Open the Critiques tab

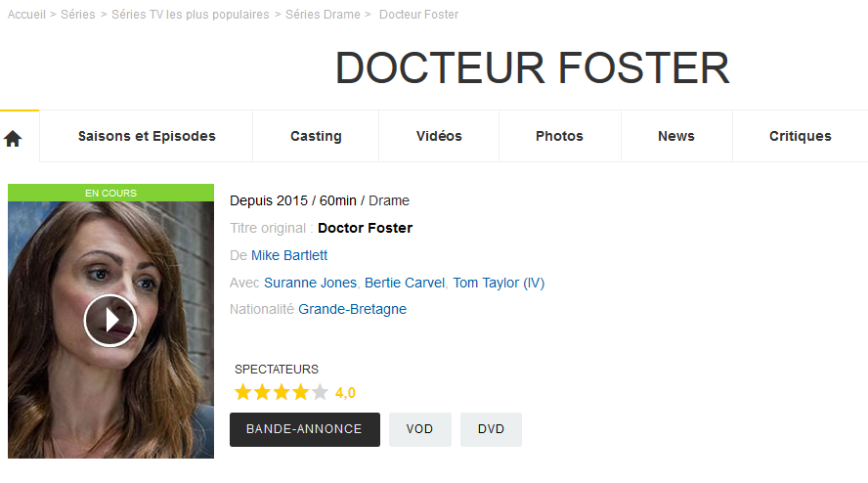[801, 136]
